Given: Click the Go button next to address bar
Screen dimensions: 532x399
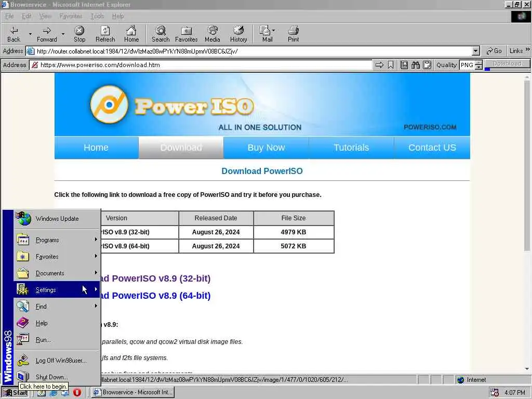Looking at the screenshot, I should click(x=494, y=51).
